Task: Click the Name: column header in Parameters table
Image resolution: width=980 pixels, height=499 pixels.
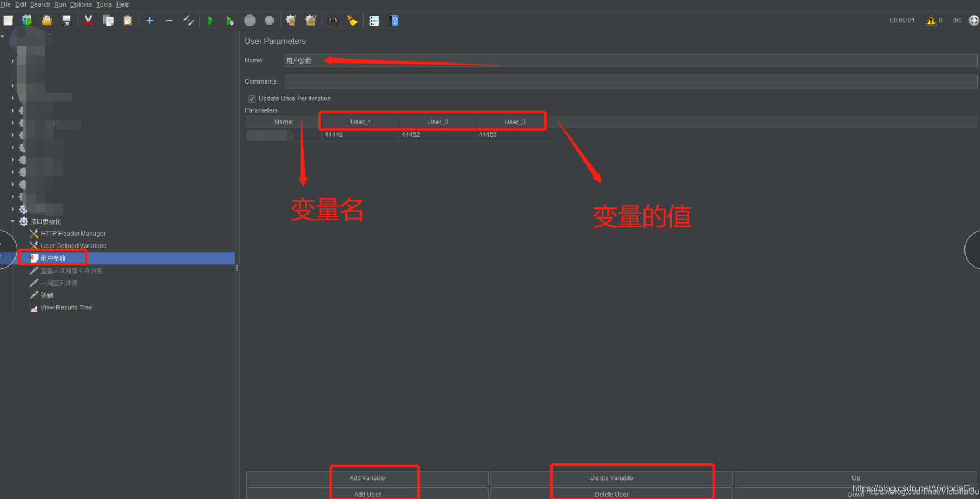Action: pyautogui.click(x=284, y=122)
